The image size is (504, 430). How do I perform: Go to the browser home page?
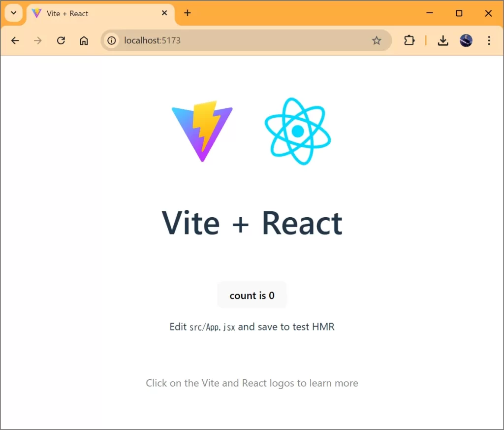pyautogui.click(x=84, y=40)
